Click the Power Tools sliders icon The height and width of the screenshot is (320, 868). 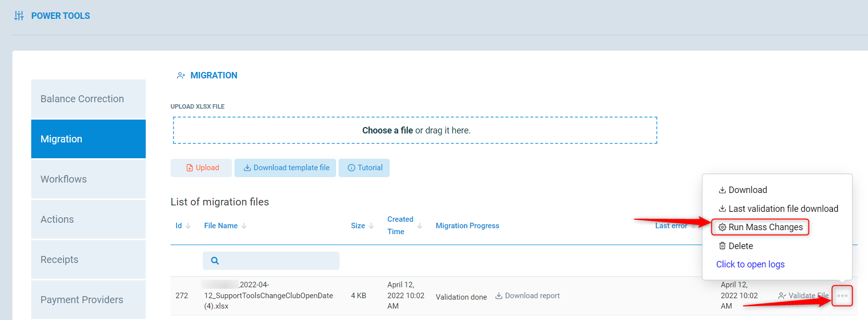19,16
